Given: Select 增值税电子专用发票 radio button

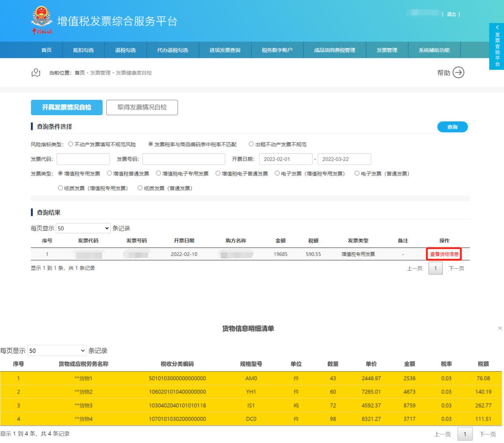Looking at the screenshot, I should [159, 174].
